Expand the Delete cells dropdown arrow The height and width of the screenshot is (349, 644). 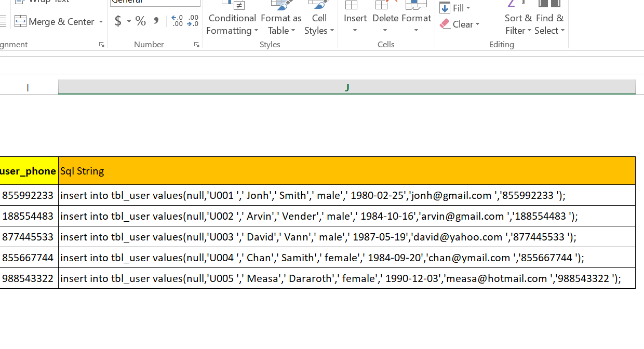[x=385, y=31]
